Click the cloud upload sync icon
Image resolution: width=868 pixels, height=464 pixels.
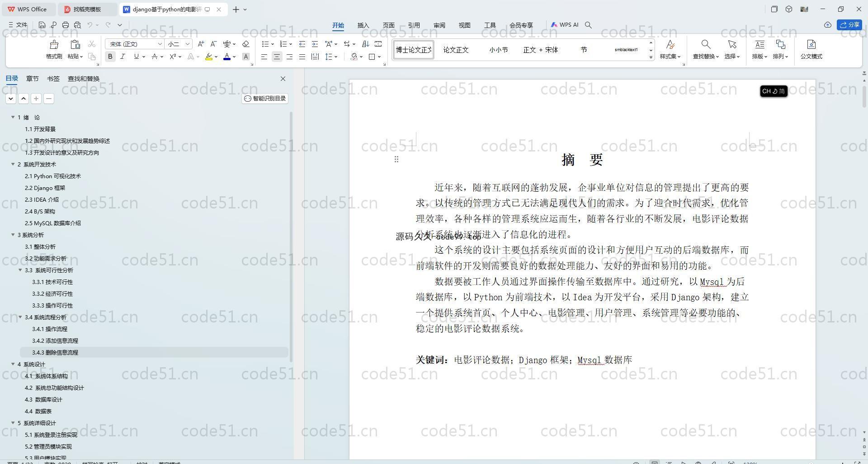827,25
